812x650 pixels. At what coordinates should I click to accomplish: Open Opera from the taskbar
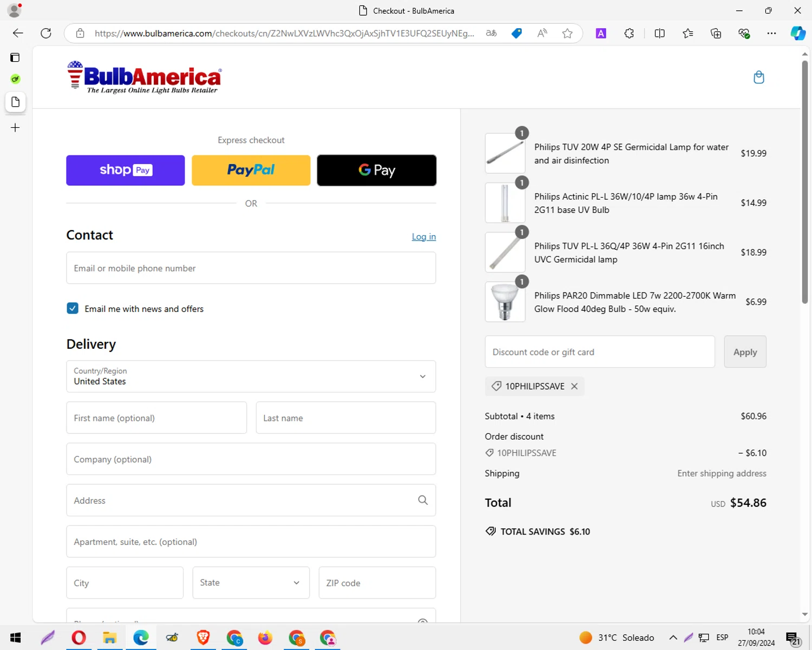point(78,638)
